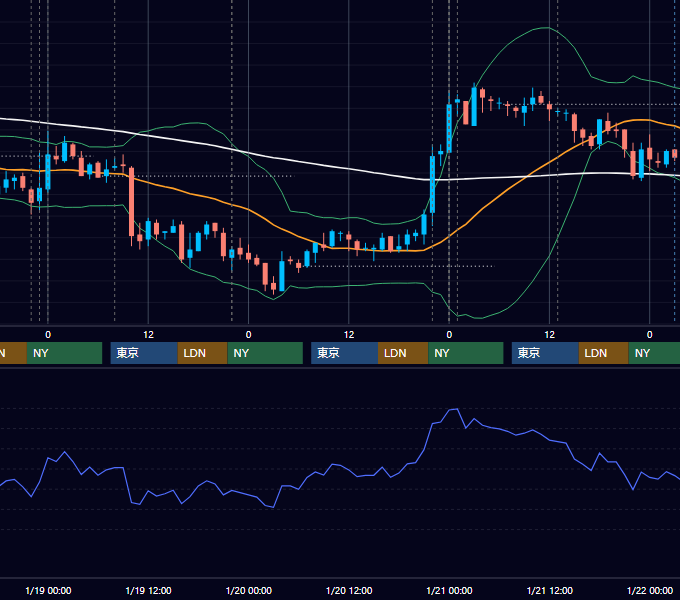This screenshot has width=680, height=600.
Task: Select the NY session block above 1/20 00:00
Action: tap(265, 353)
